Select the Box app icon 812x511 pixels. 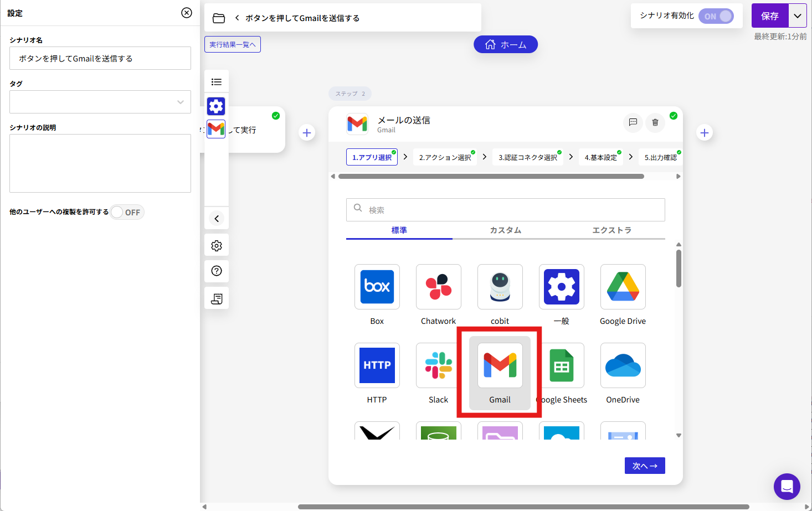click(377, 287)
